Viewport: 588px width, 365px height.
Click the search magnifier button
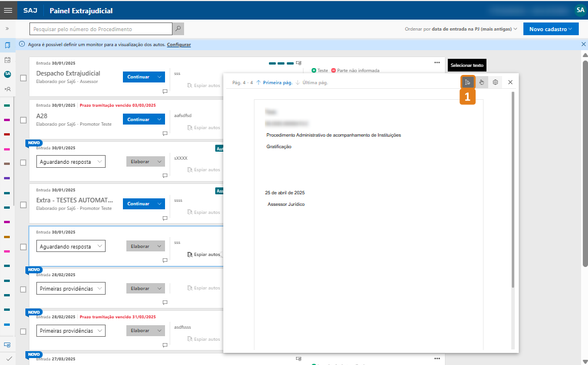pos(178,29)
